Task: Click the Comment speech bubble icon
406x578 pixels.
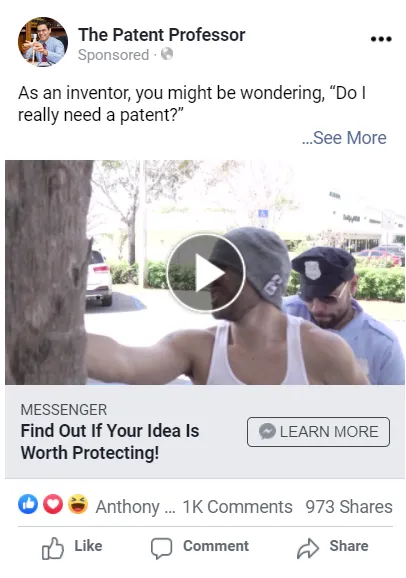Action: [161, 548]
